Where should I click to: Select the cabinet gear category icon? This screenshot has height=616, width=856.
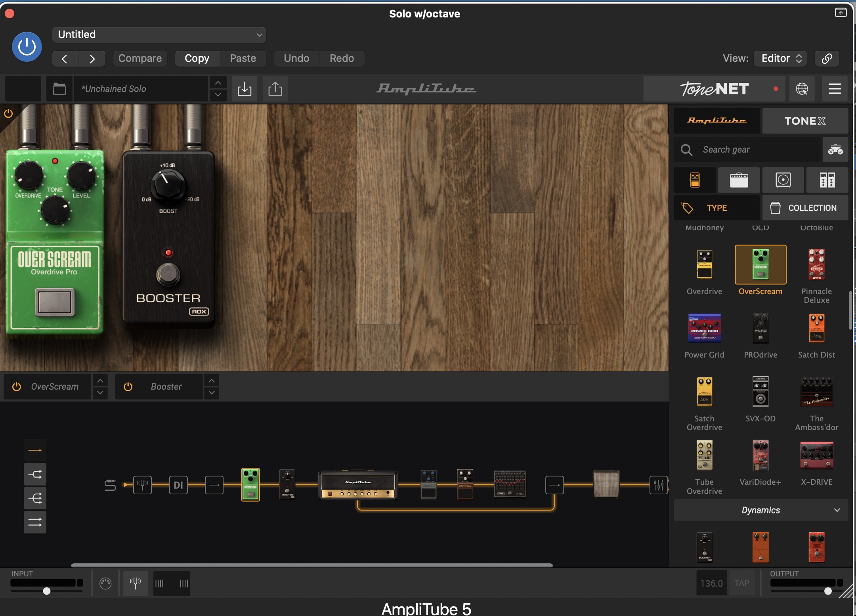tap(783, 180)
